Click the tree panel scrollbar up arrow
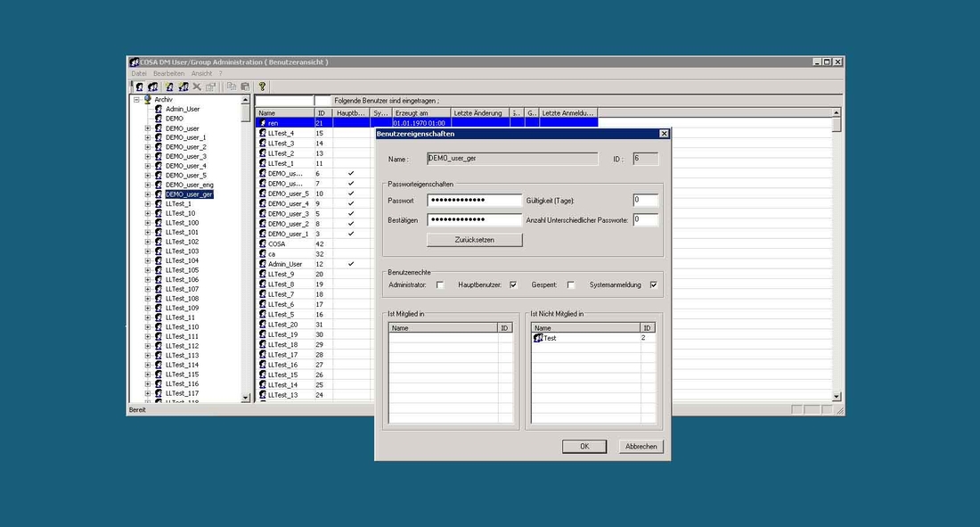980x527 pixels. 247,99
